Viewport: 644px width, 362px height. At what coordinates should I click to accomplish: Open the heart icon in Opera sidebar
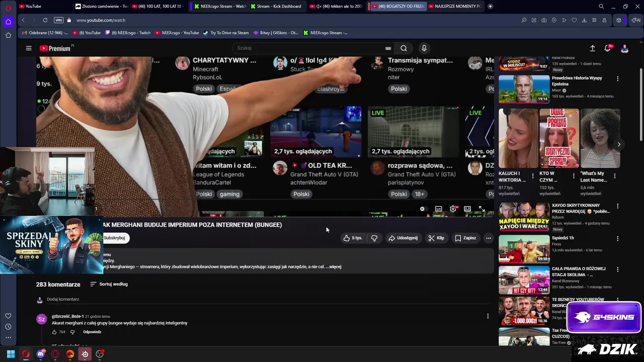8,316
